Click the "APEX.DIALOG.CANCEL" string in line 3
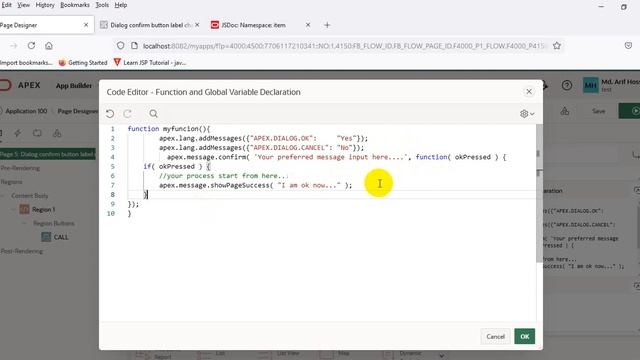Image resolution: width=640 pixels, height=360 pixels. pyautogui.click(x=289, y=147)
